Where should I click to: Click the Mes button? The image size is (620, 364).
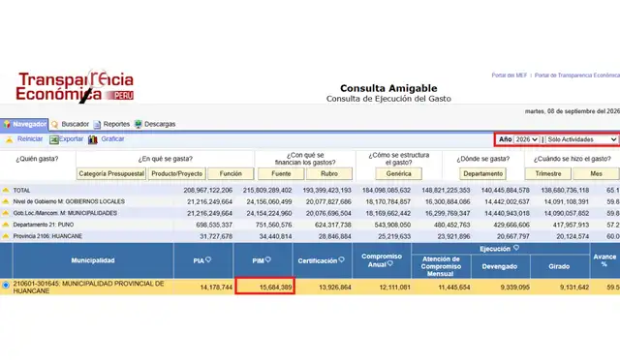click(x=597, y=174)
